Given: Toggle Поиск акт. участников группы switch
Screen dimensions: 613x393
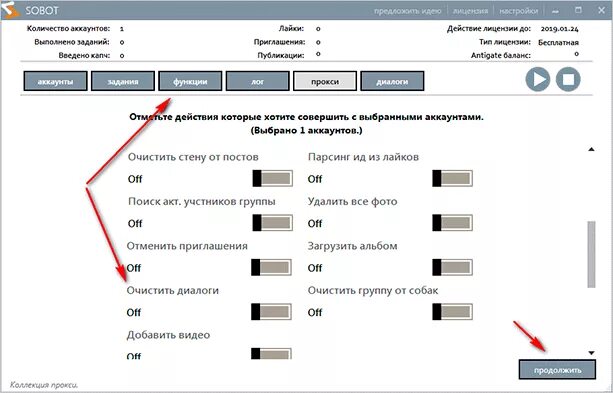Looking at the screenshot, I should tap(272, 223).
